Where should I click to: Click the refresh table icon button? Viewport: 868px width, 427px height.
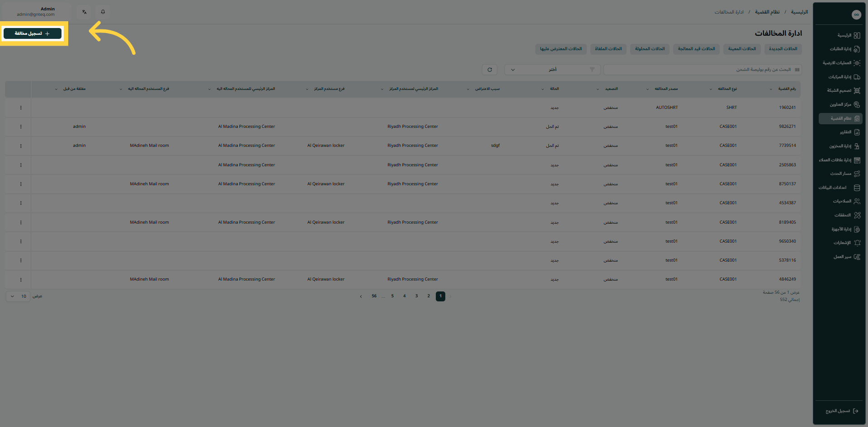click(x=490, y=70)
